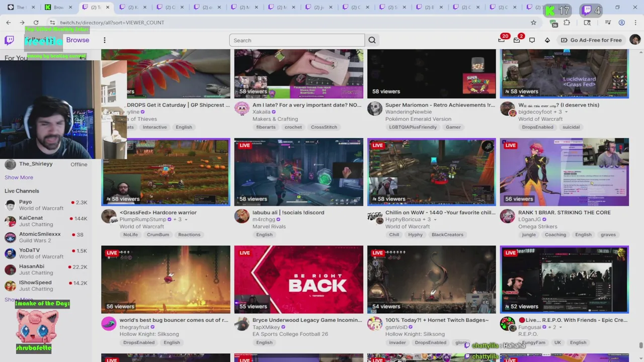Image resolution: width=644 pixels, height=362 pixels.
Task: Bookmark page with the star icon
Action: pyautogui.click(x=533, y=23)
